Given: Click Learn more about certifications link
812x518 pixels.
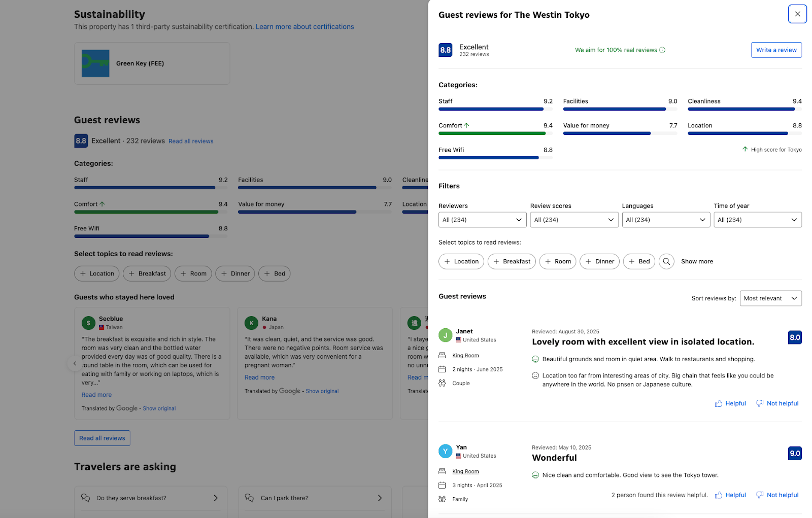Looking at the screenshot, I should pos(305,27).
